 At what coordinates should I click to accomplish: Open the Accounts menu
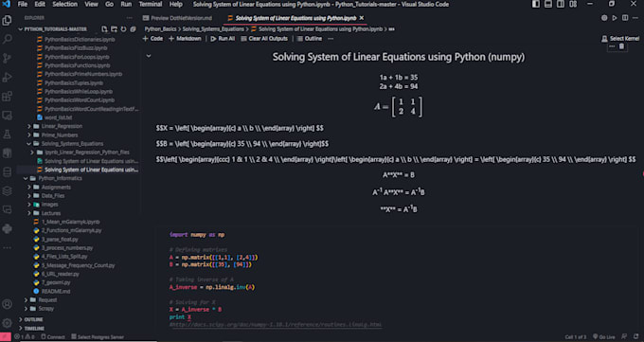tap(7, 304)
